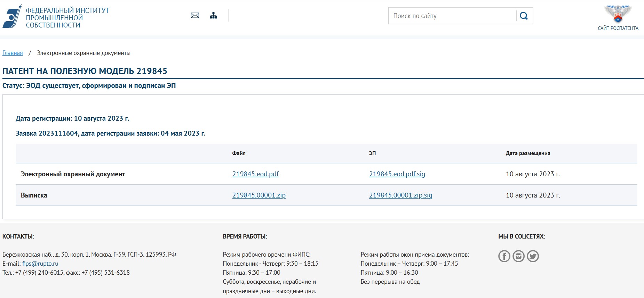Open the sitemap icon in header
644x298 pixels.
point(214,15)
